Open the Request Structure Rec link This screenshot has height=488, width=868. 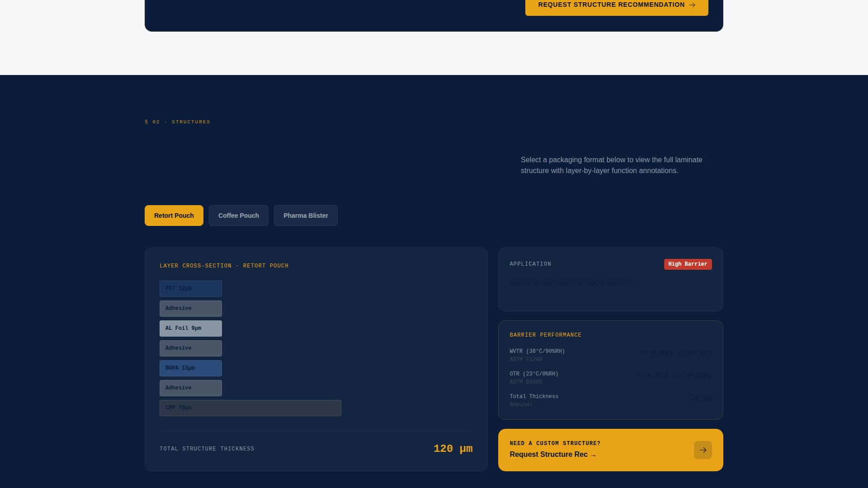tap(553, 455)
